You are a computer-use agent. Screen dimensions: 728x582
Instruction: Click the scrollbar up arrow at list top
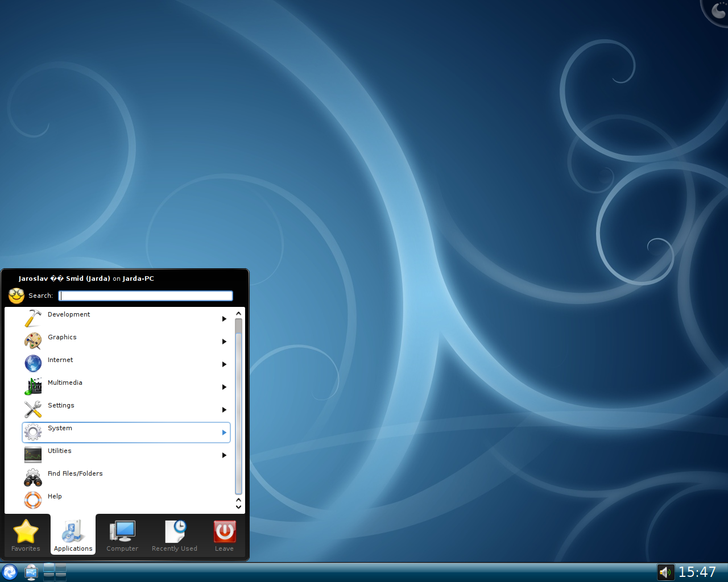[x=238, y=313]
